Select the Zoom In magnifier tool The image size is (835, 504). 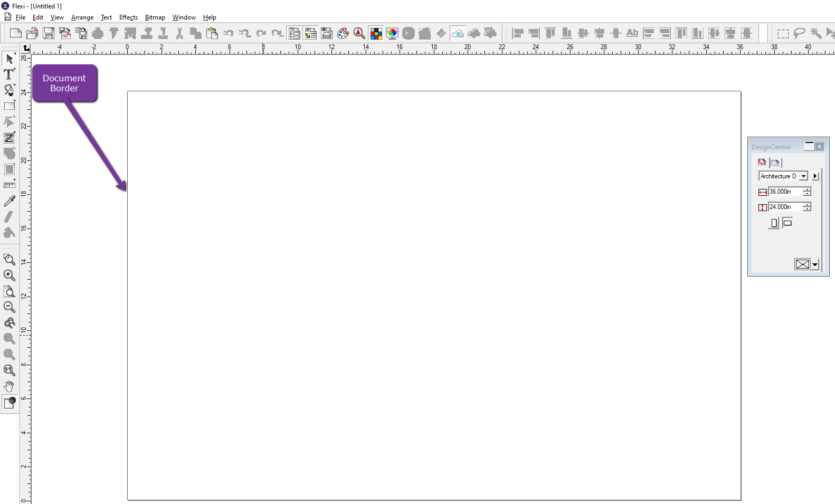point(9,275)
